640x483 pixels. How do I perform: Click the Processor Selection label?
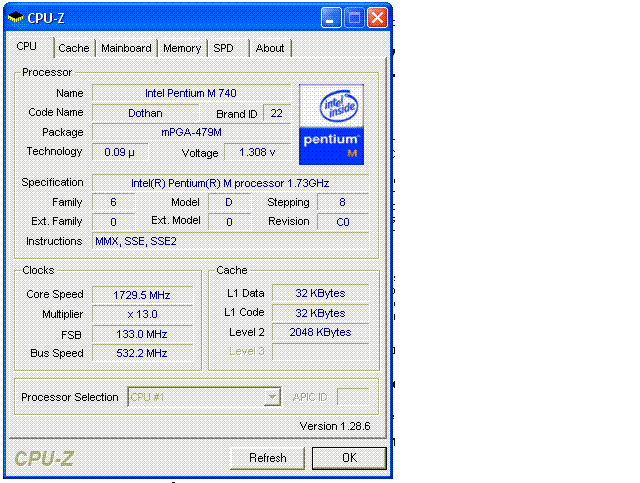70,397
